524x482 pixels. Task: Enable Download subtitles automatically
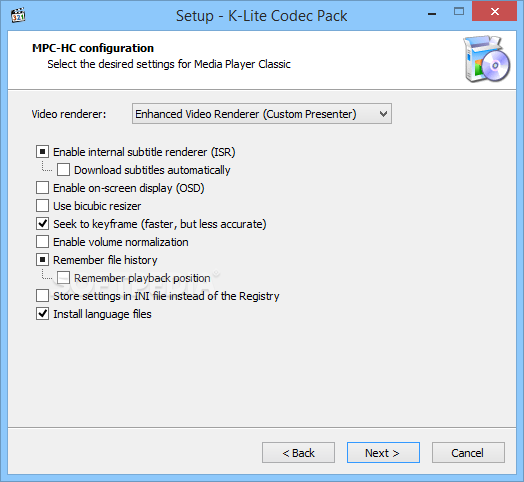tap(63, 170)
